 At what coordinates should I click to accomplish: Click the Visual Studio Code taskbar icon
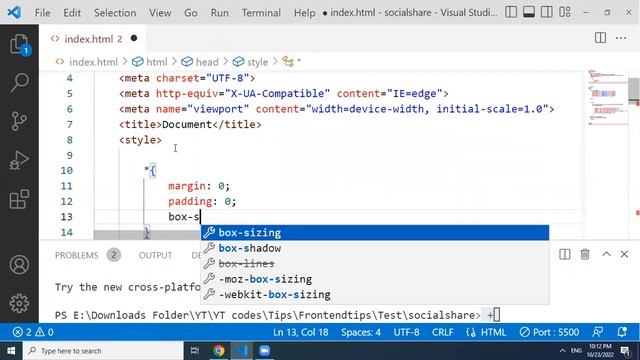coord(242,351)
